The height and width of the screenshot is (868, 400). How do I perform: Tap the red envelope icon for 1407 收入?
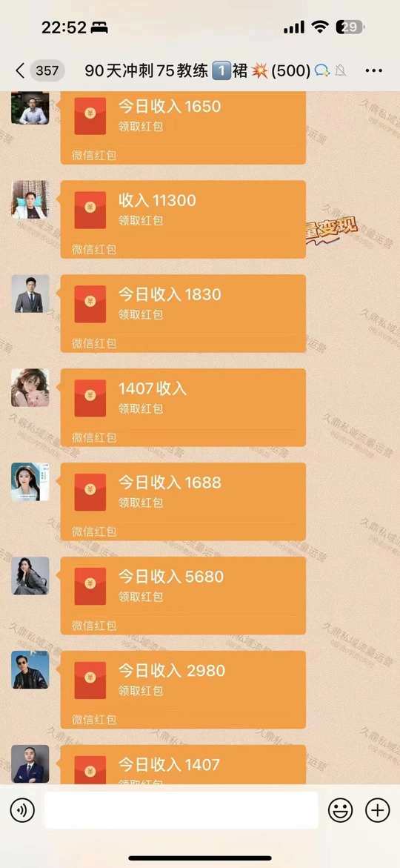[90, 398]
